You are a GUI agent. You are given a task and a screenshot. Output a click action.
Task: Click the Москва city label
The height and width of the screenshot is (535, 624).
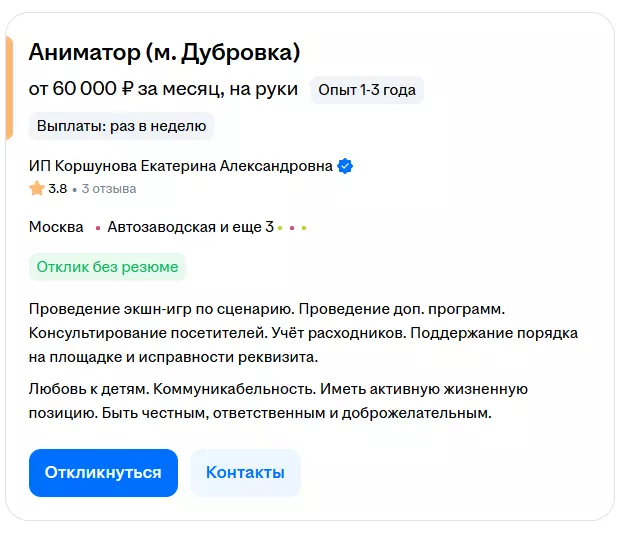[x=56, y=227]
